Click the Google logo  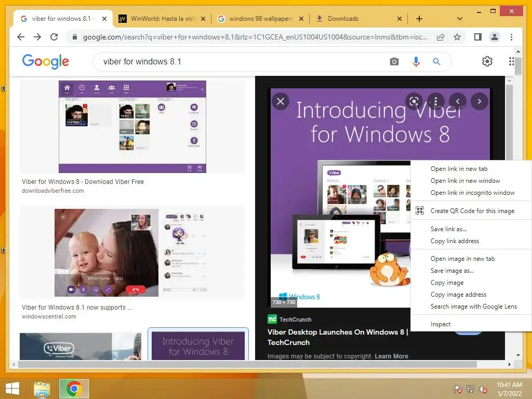pos(46,61)
